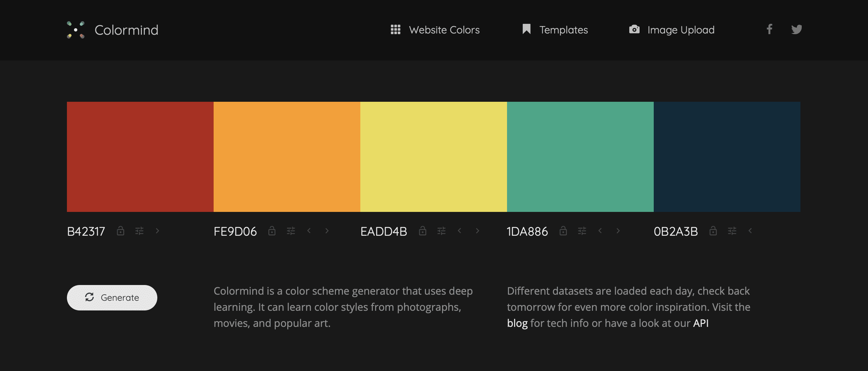868x371 pixels.
Task: Click the camera icon for Image Upload
Action: pos(634,29)
